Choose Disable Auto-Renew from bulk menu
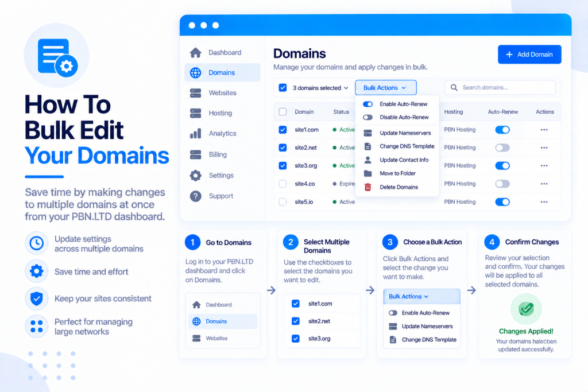This screenshot has width=588, height=392. 397,117
